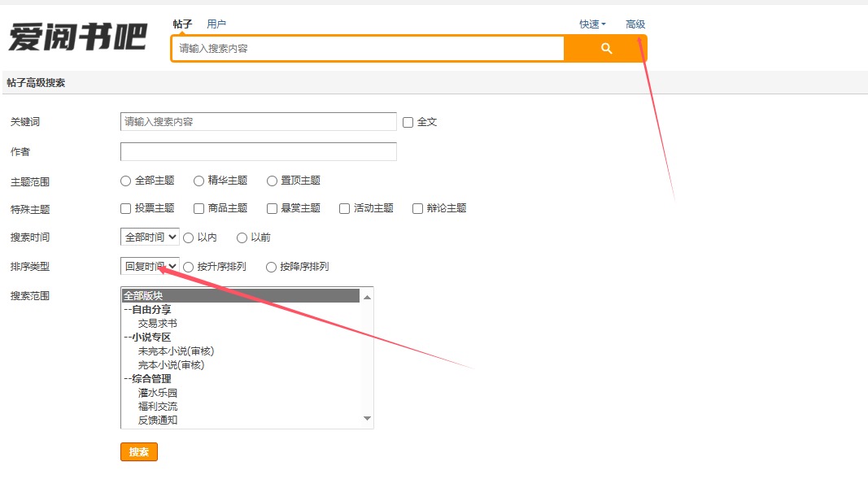Focus the top search bar input

click(368, 49)
